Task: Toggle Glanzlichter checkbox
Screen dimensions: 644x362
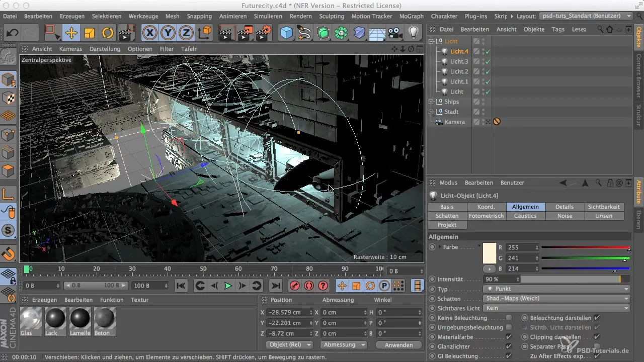Action: [509, 346]
